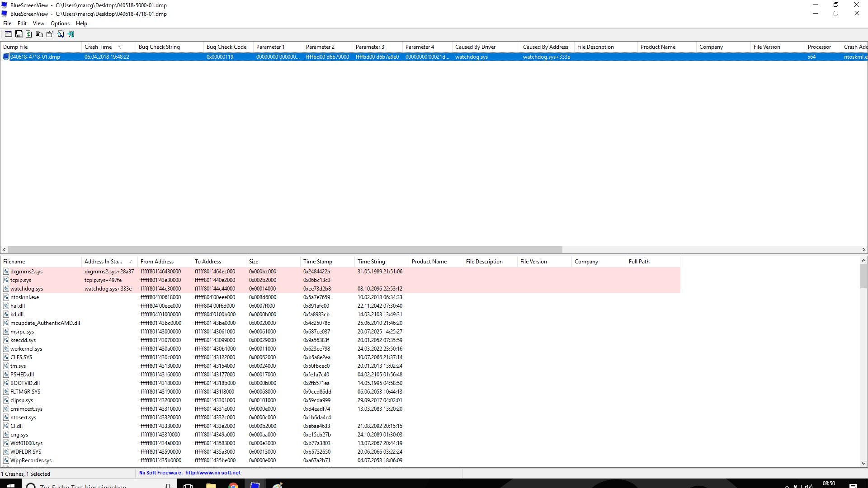Image resolution: width=868 pixels, height=488 pixels.
Task: Select the watchdog.sys driver row
Action: tap(27, 289)
